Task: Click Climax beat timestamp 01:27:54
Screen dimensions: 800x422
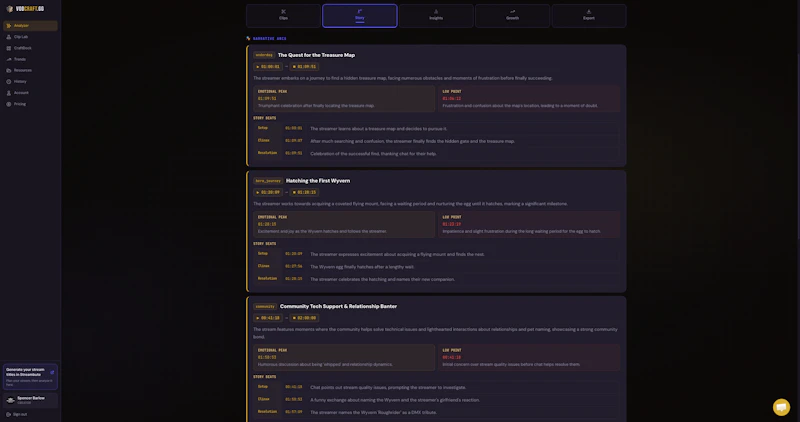Action: point(293,266)
